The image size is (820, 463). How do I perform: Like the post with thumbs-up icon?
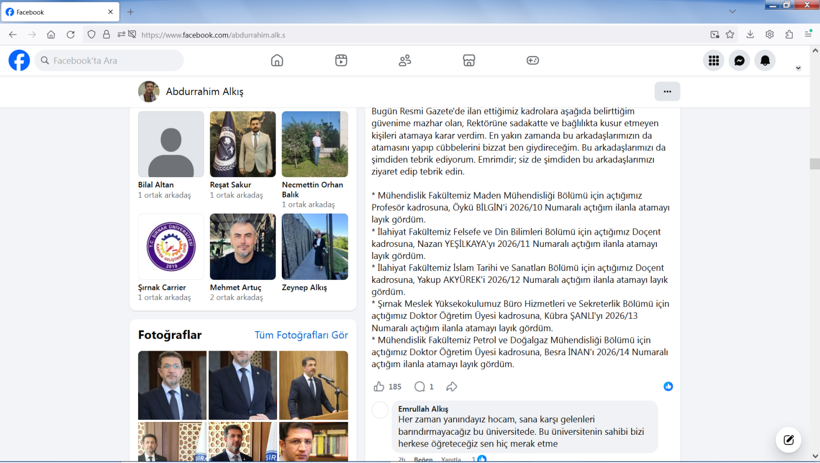[x=379, y=387]
